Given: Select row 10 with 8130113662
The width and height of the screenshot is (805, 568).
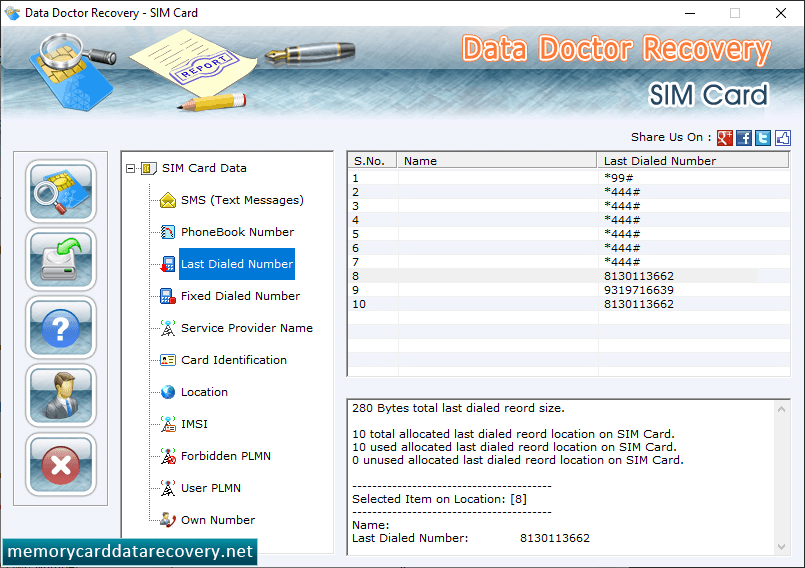Looking at the screenshot, I should pyautogui.click(x=569, y=304).
